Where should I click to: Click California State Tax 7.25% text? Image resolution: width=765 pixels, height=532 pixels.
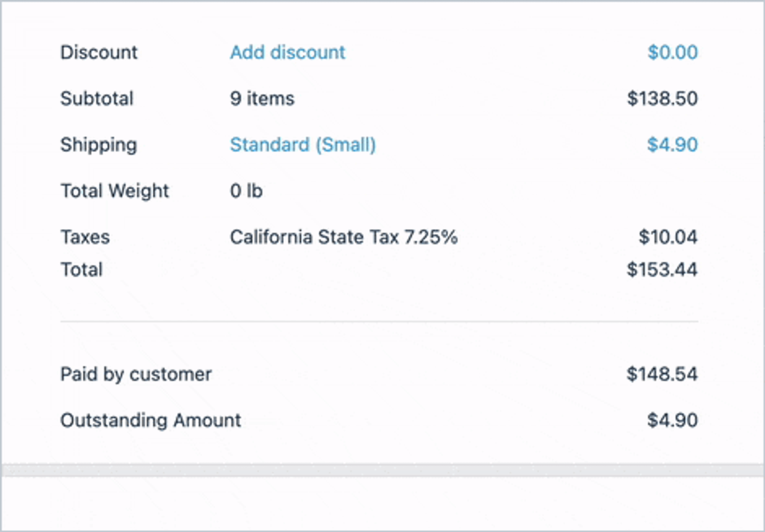[343, 237]
